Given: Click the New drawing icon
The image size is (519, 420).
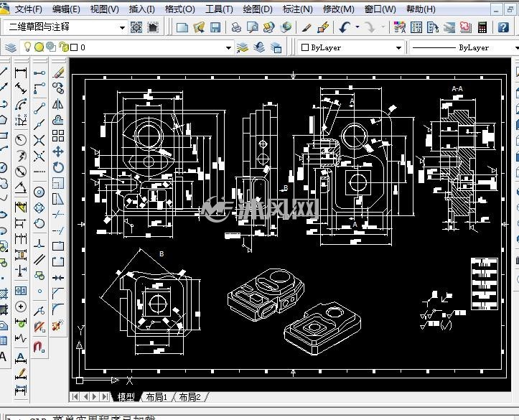Looking at the screenshot, I should pyautogui.click(x=182, y=27).
